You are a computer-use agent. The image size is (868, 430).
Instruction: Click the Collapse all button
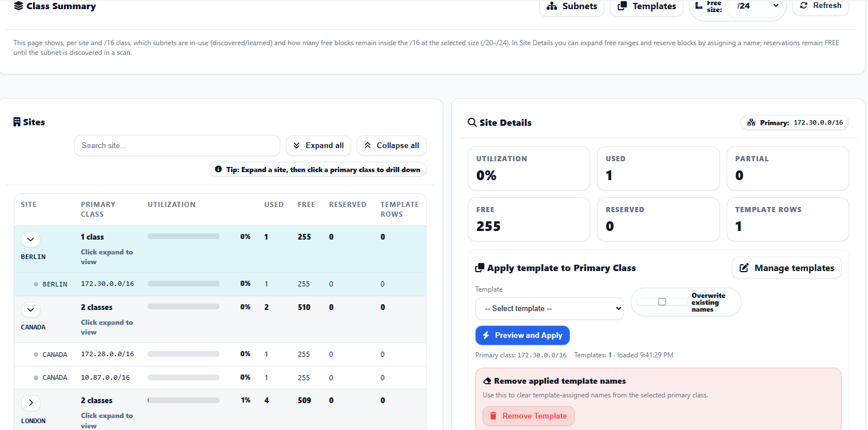point(392,145)
